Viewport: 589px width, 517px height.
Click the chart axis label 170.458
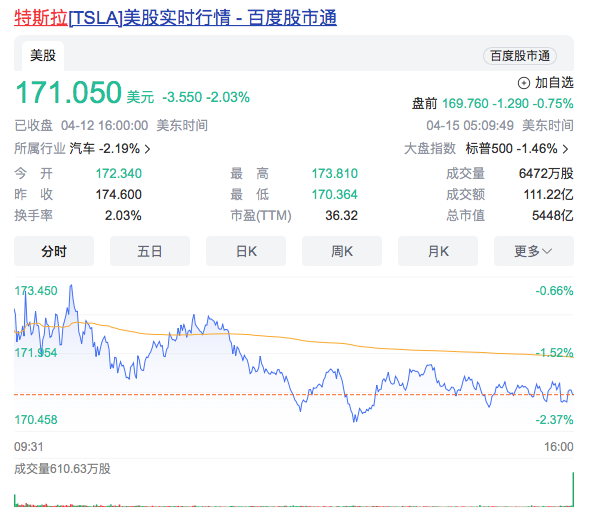36,420
